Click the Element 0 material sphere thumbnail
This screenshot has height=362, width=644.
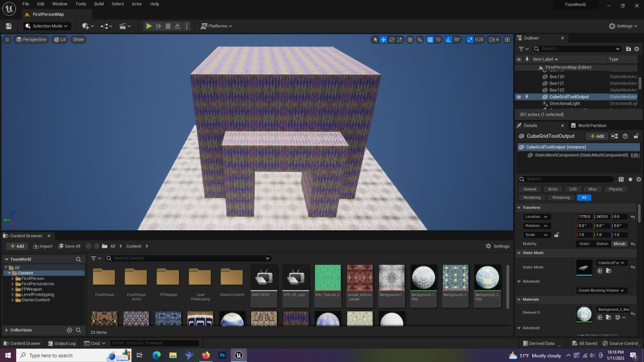584,314
